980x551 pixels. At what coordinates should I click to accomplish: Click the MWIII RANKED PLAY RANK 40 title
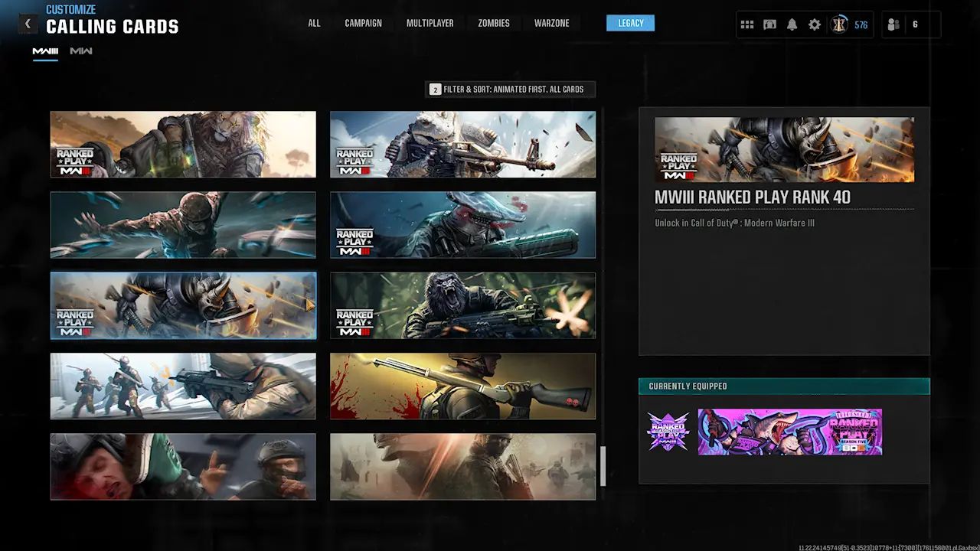[753, 197]
